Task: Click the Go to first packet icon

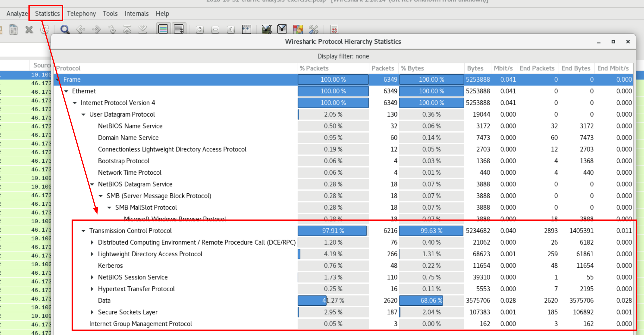Action: (127, 29)
